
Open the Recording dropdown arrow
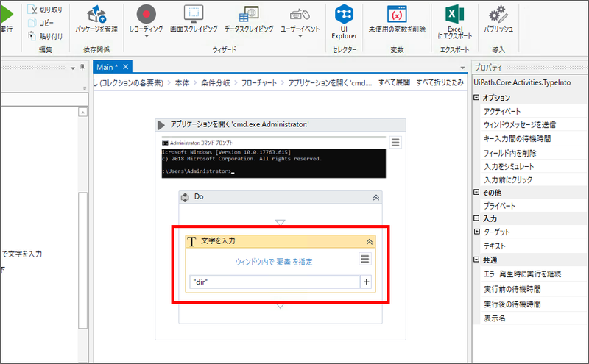coord(146,37)
